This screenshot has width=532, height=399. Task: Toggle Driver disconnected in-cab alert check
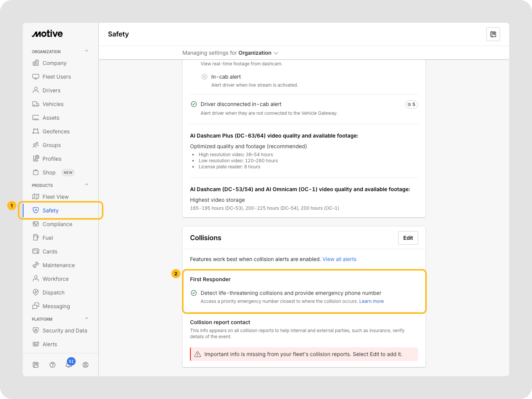point(194,104)
